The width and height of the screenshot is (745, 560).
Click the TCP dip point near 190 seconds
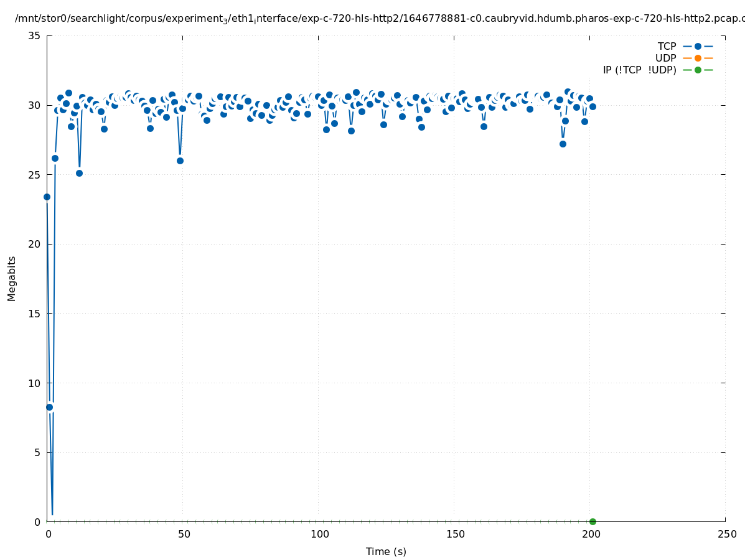563,144
